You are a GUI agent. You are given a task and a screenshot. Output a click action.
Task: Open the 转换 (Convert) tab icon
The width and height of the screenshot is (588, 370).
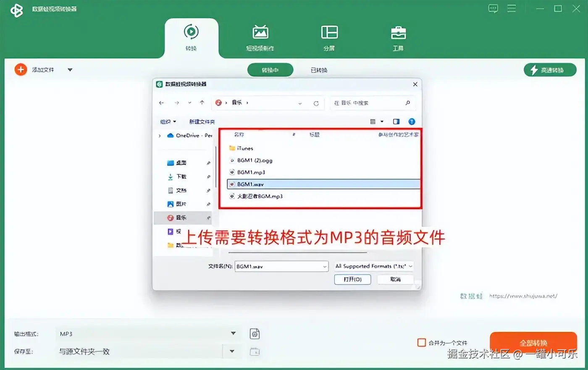click(191, 32)
